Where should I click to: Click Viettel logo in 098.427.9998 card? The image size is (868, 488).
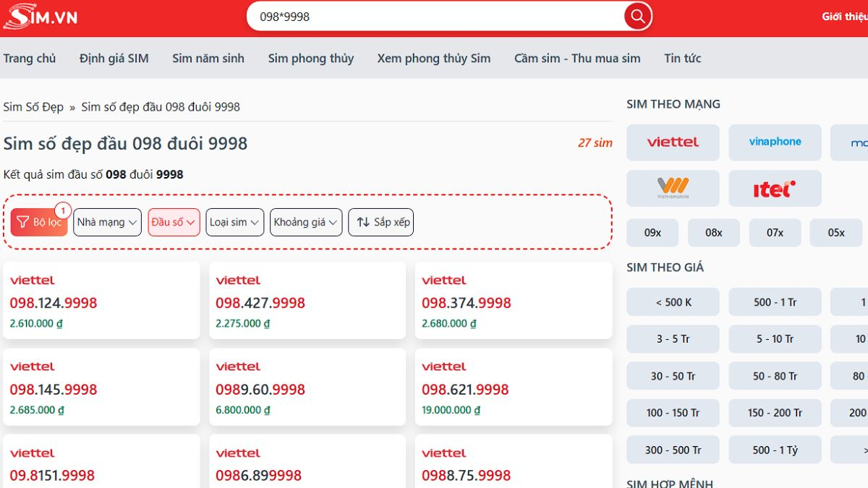[x=238, y=281]
